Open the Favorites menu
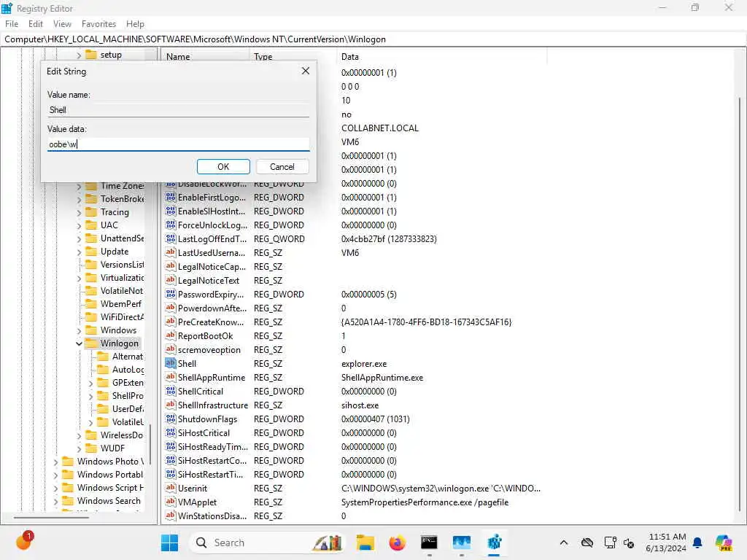 coord(98,24)
